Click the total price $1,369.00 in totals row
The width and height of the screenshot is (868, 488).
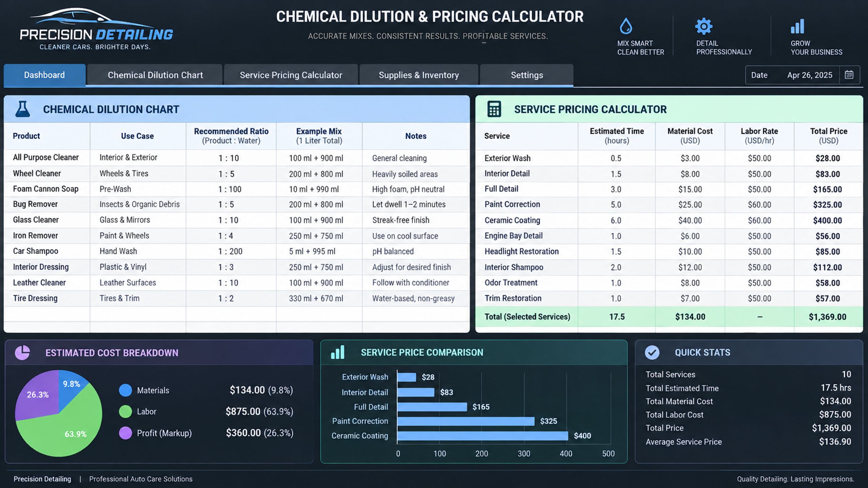(827, 317)
